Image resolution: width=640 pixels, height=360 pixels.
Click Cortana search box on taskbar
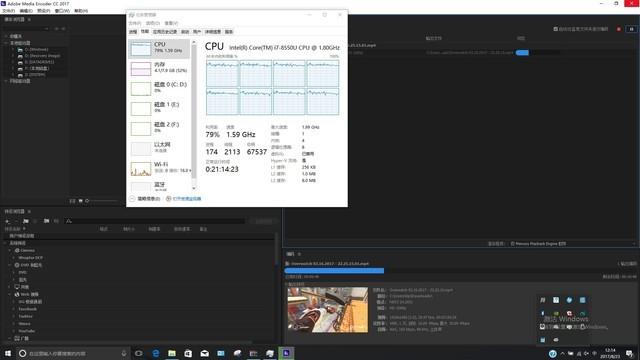click(73, 353)
